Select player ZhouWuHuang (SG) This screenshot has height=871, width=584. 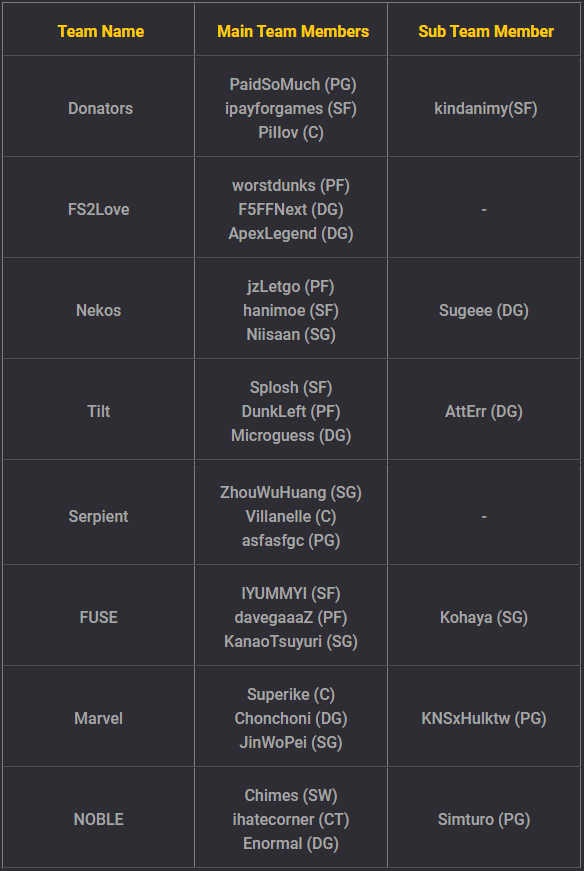291,493
